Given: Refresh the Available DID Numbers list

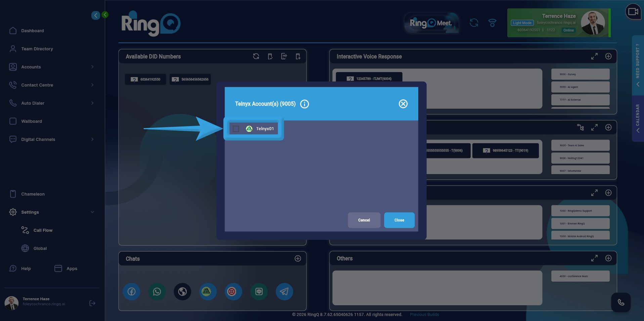Looking at the screenshot, I should (256, 56).
